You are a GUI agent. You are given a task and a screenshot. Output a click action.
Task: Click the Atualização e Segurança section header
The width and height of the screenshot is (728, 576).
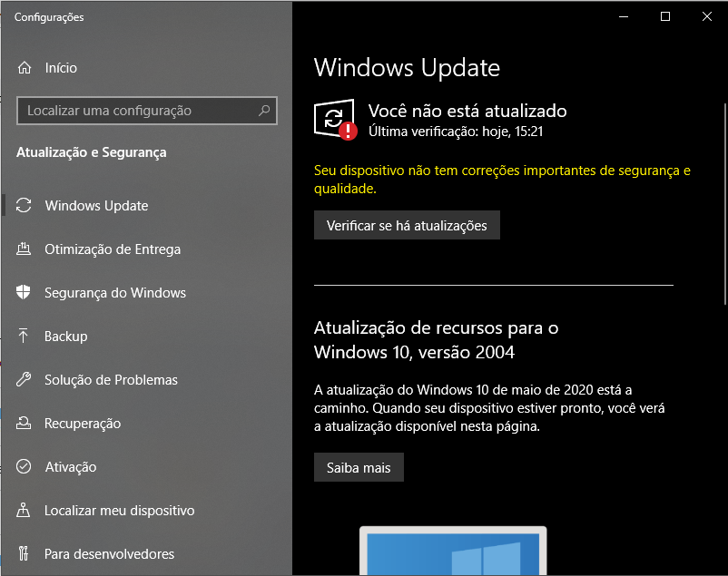92,152
